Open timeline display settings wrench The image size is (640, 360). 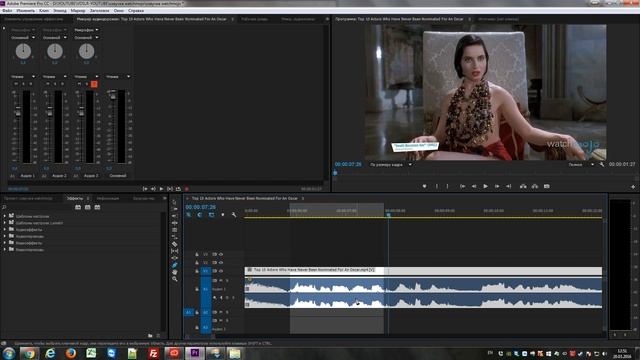[234, 215]
